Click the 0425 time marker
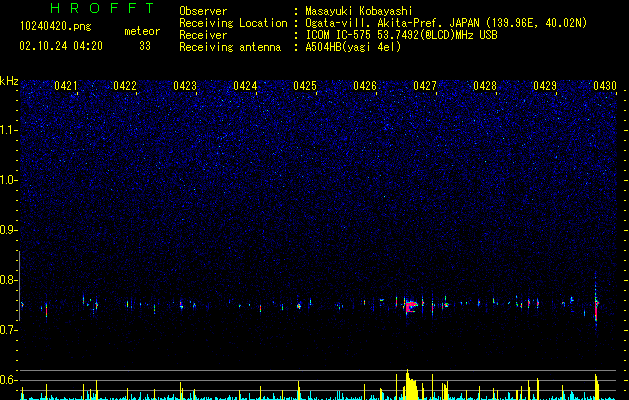 tap(305, 86)
